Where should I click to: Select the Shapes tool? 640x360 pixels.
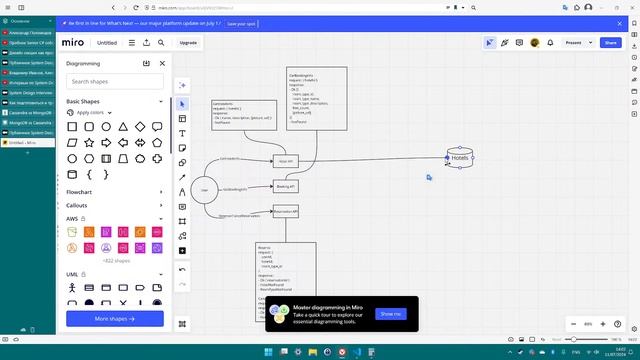182,163
